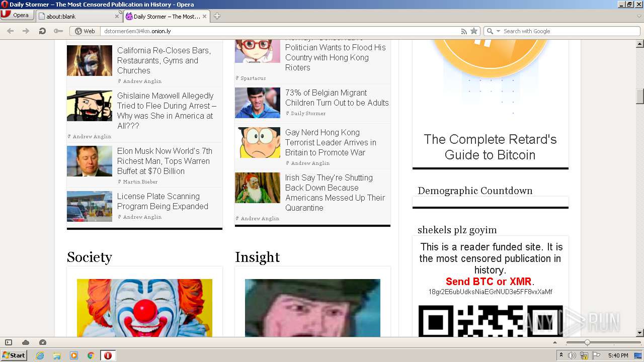The height and width of the screenshot is (362, 644).
Task: Close the about:blank tab
Action: click(117, 16)
